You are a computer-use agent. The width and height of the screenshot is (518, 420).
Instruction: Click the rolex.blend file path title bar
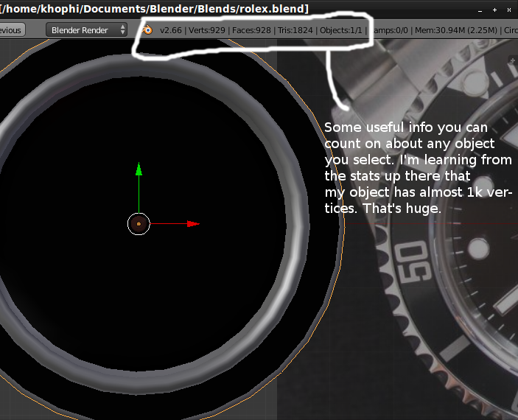[155, 8]
